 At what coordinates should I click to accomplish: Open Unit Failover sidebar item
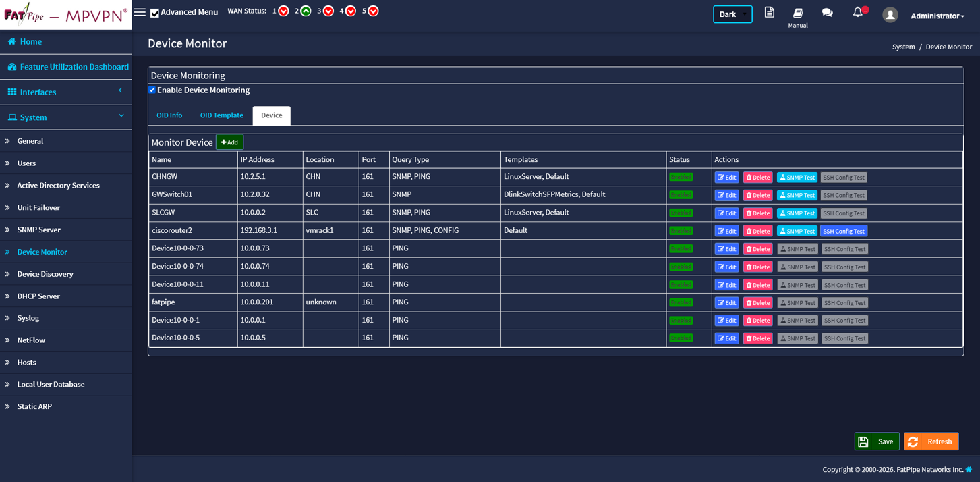click(65, 207)
